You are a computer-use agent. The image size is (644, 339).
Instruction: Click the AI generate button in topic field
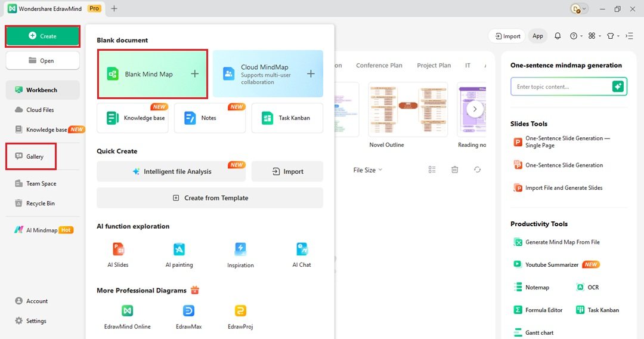tap(618, 87)
